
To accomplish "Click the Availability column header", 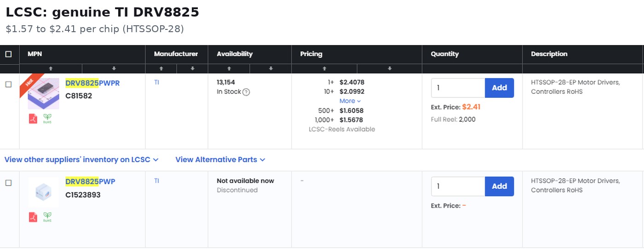I will point(235,54).
